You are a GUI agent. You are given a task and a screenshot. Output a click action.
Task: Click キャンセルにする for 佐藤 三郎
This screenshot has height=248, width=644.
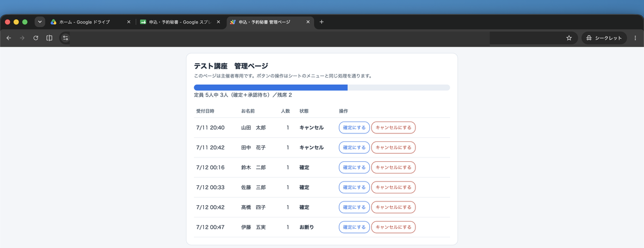393,187
